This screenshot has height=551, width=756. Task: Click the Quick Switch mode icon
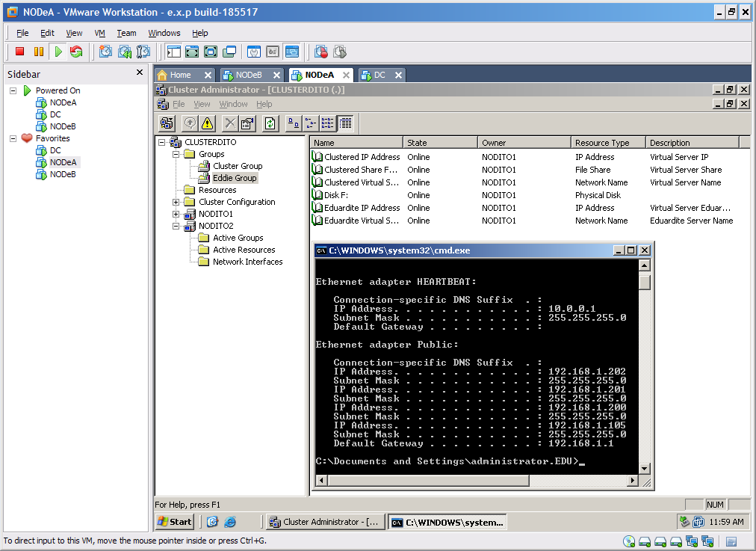192,52
